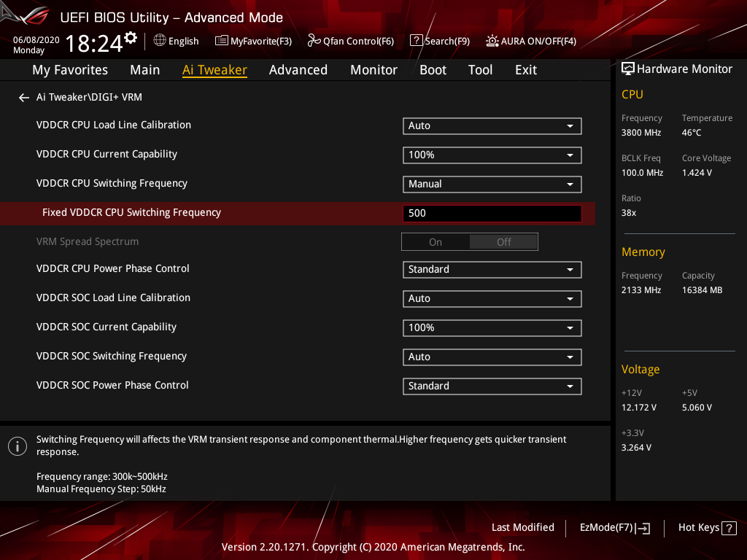Open the Tool tab
This screenshot has width=747, height=560.
click(480, 70)
